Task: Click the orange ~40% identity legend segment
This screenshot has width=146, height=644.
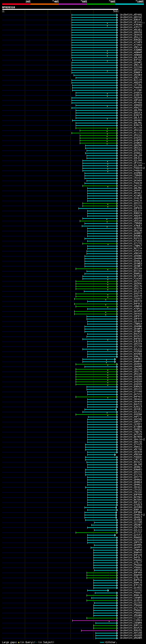Action: pyautogui.click(x=45, y=4)
